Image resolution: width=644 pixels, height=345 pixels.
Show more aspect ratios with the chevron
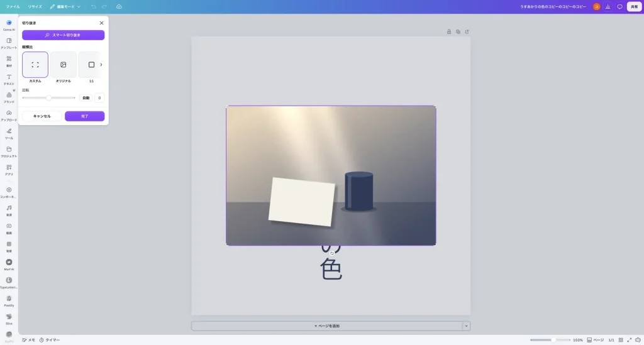click(x=101, y=64)
